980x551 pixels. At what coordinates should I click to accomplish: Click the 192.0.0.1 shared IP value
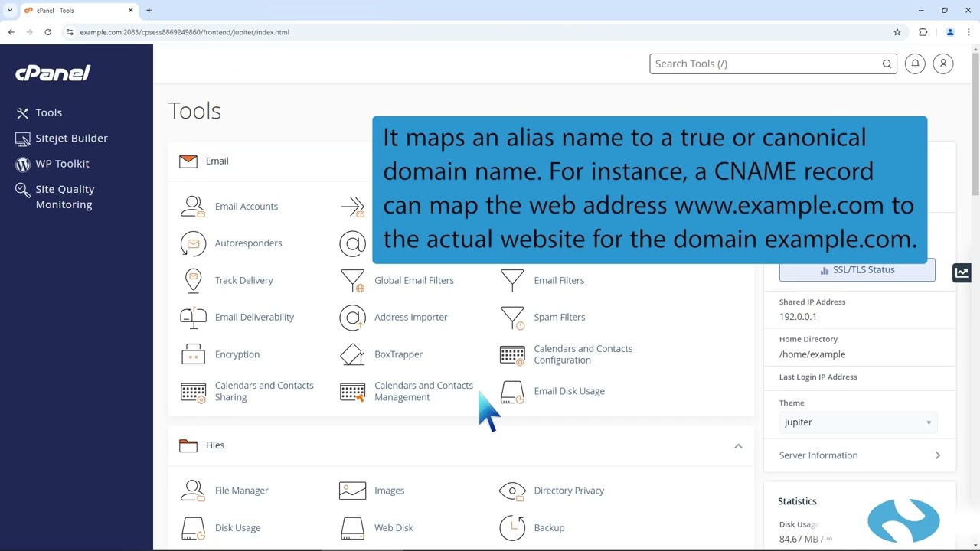coord(798,317)
